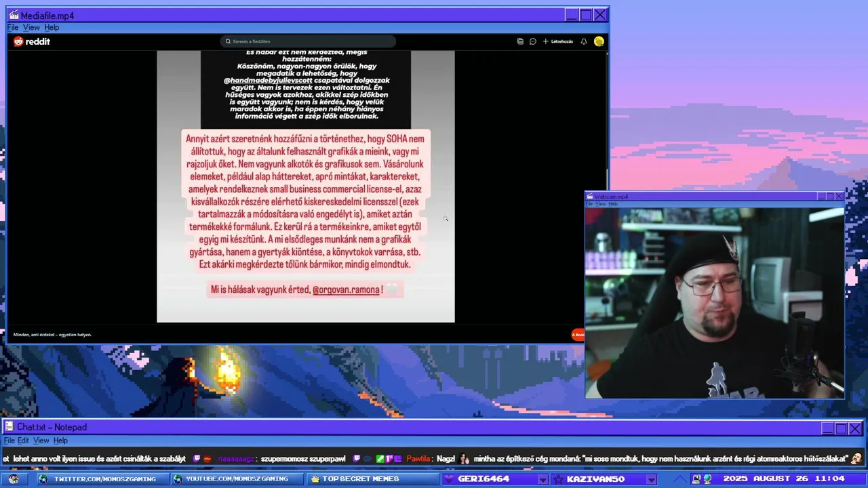The image size is (868, 488).
Task: Open the Reddit notifications bell
Action: (x=584, y=41)
